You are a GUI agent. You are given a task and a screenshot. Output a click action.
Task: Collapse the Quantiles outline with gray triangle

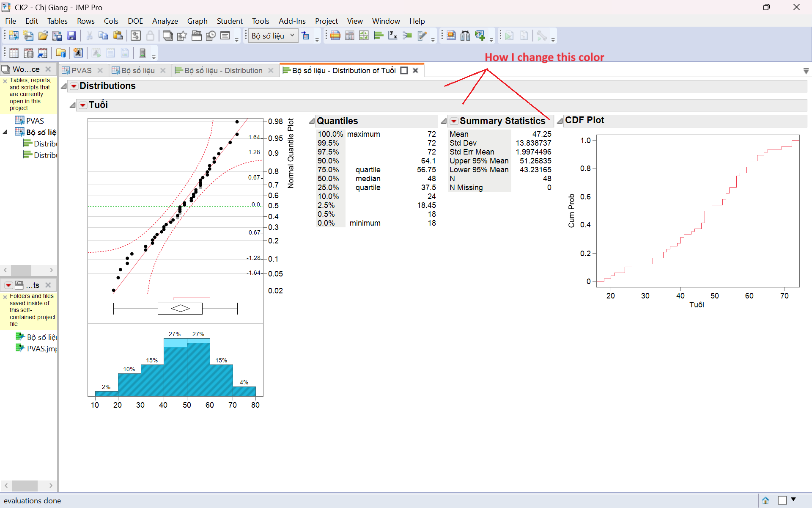(312, 121)
